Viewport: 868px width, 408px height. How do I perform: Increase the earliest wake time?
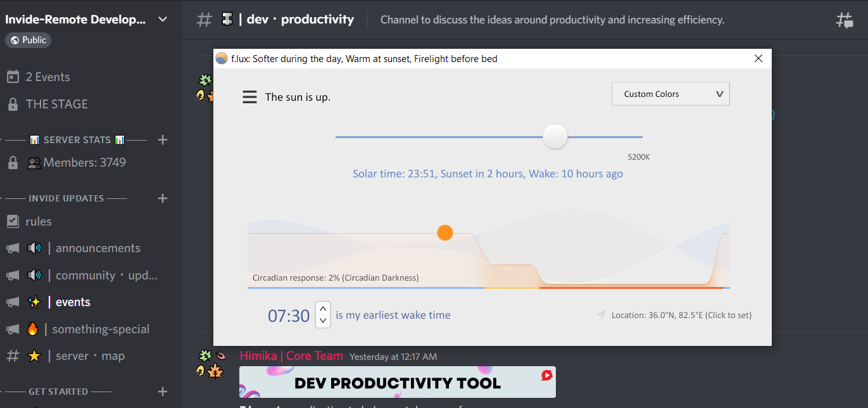323,309
